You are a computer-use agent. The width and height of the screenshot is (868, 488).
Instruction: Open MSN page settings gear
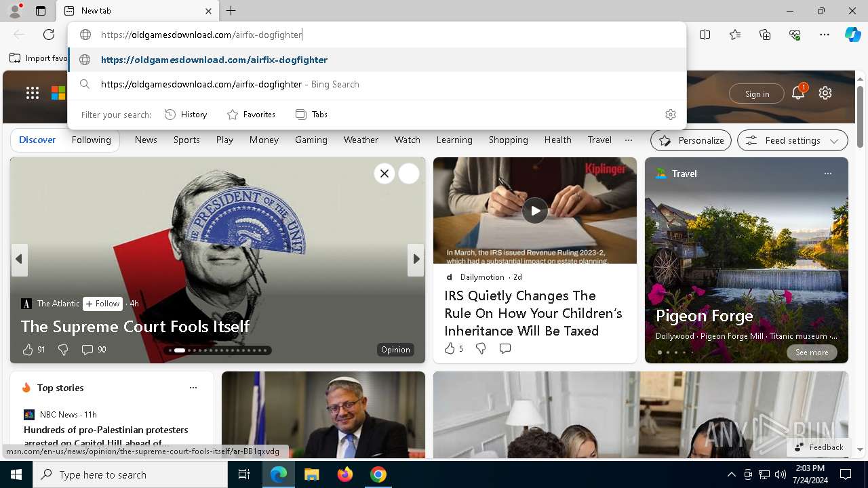(x=825, y=93)
